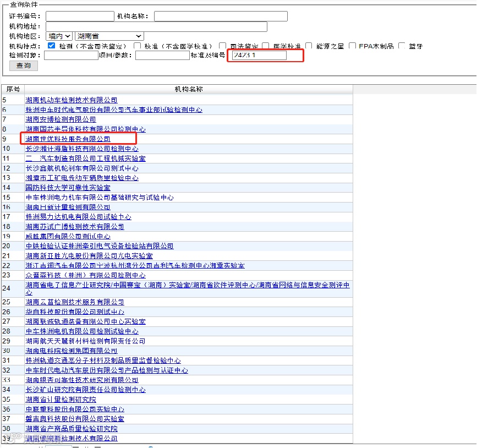Open link 湖南省计量检测研究院
Screen dimensions: 477x448
(x=61, y=400)
